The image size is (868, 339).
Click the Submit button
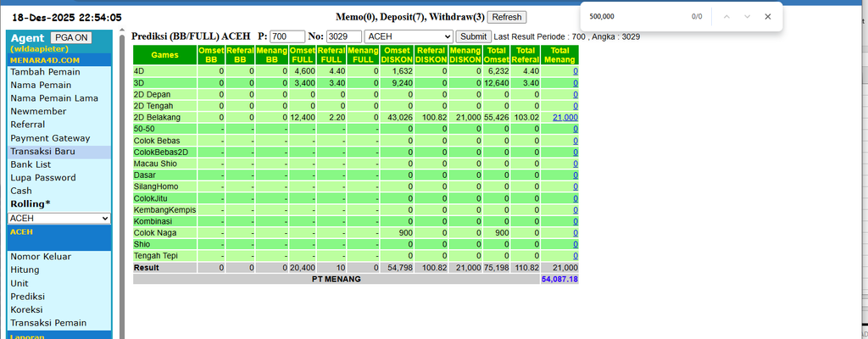click(473, 36)
